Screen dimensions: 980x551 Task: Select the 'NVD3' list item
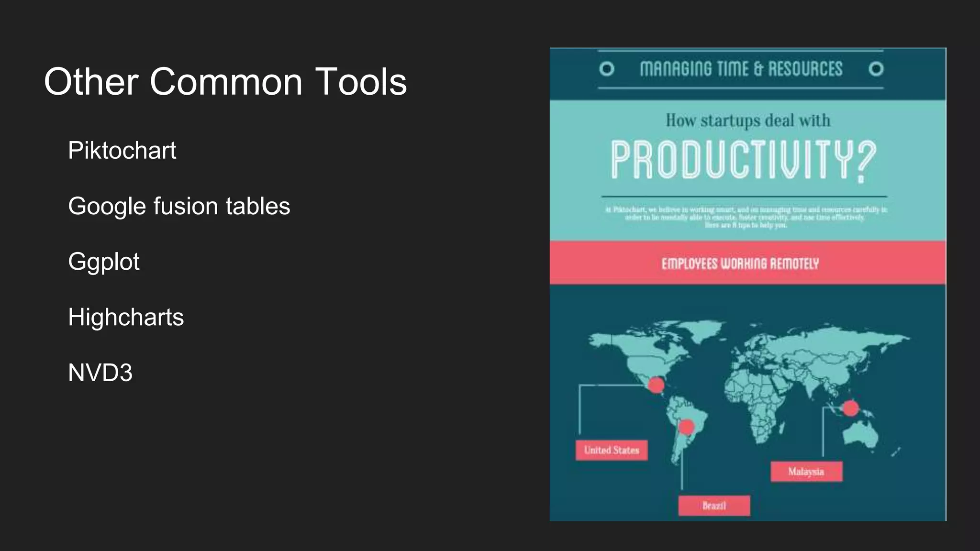100,373
